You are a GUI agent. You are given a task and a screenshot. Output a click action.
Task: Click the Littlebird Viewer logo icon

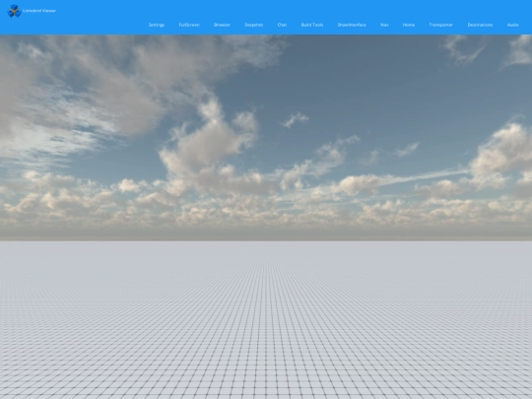click(x=14, y=11)
